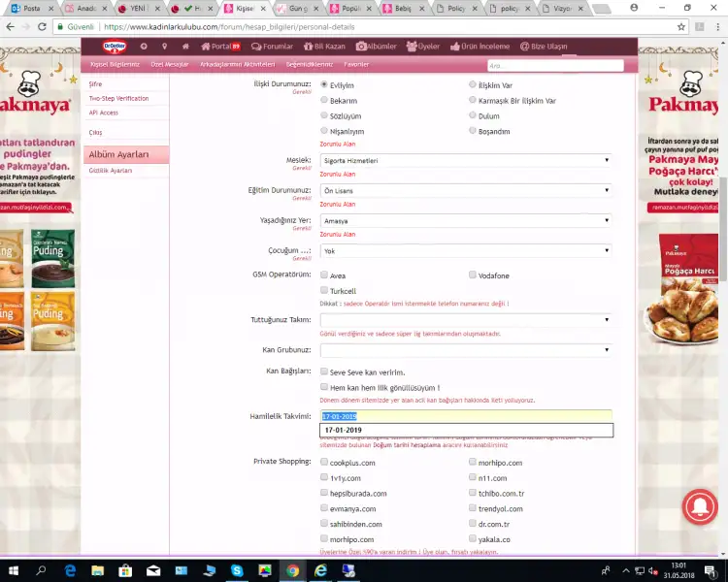Open the Meslek dropdown

(x=465, y=160)
